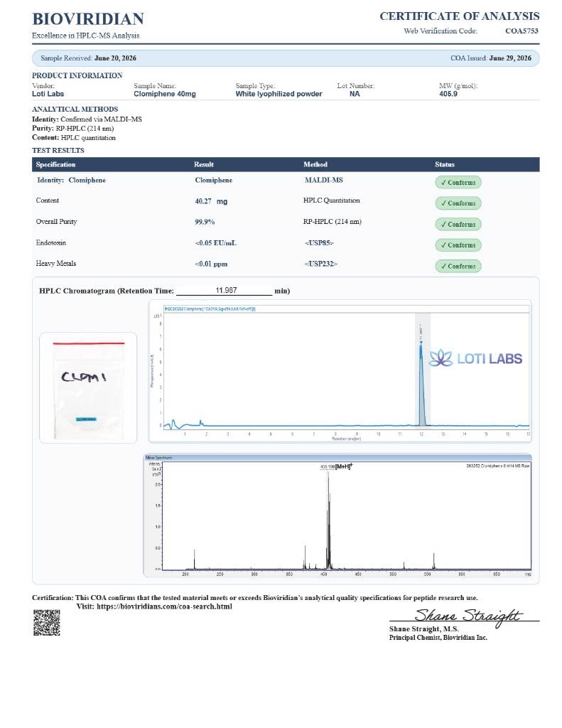The image size is (562, 728).
Task: Select the Conforms badge for Identity row
Action: pos(458,183)
